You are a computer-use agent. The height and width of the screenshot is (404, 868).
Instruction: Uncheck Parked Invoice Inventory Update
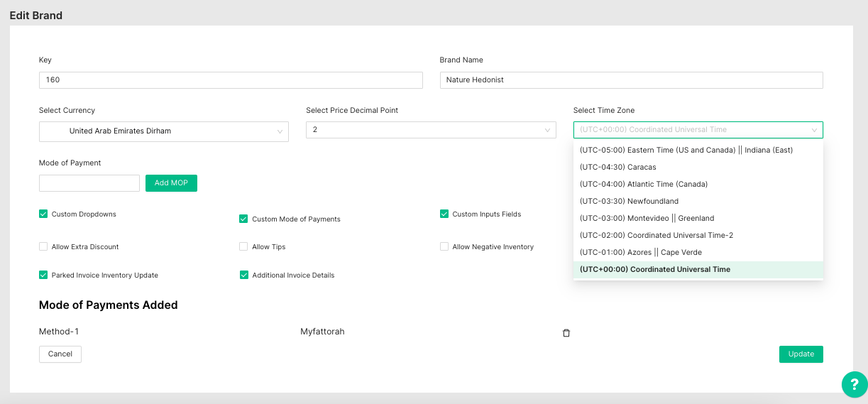(43, 275)
